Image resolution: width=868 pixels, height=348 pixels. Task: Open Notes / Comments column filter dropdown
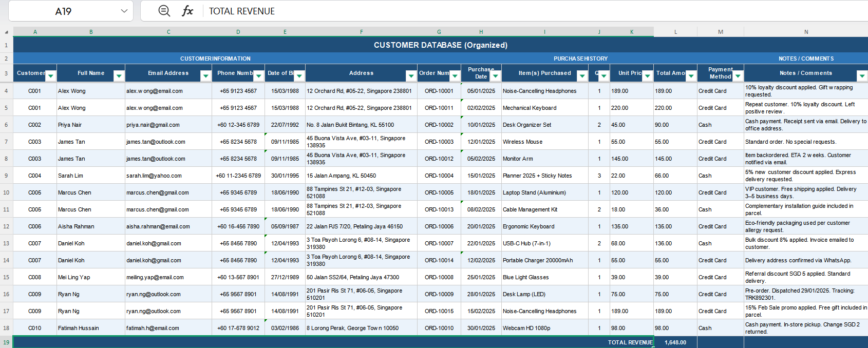862,76
